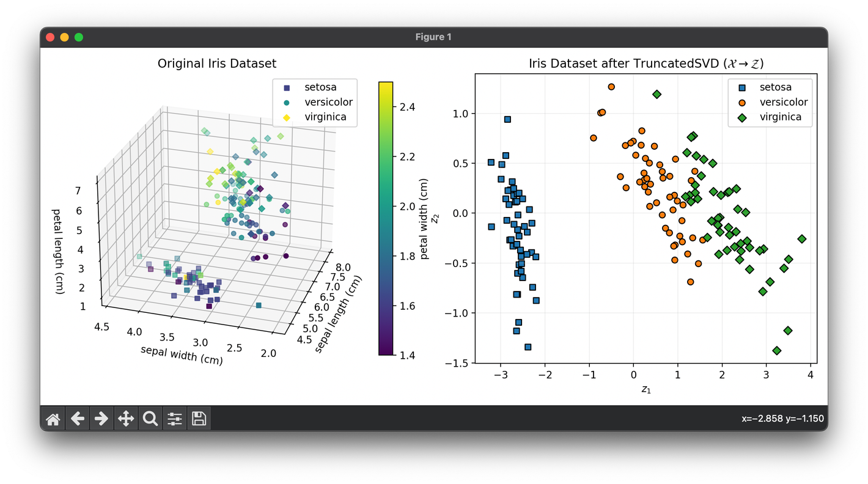Screen dimensions: 868x484
Task: Click the 'petal width (cm)' colorbar label
Action: pyautogui.click(x=424, y=219)
